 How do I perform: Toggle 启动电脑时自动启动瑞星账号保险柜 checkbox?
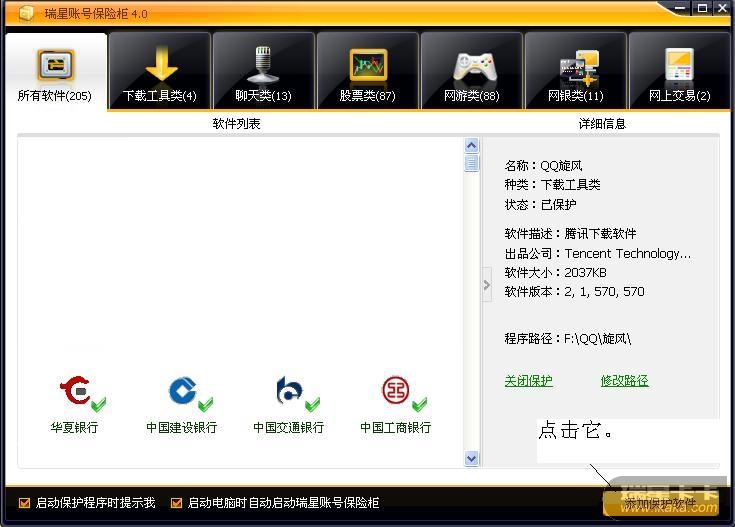click(176, 503)
